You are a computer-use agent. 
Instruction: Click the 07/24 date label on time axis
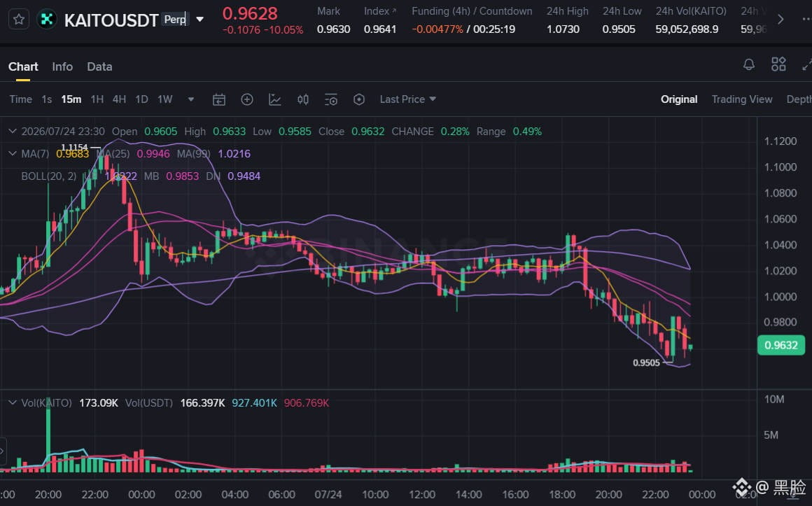click(x=328, y=495)
